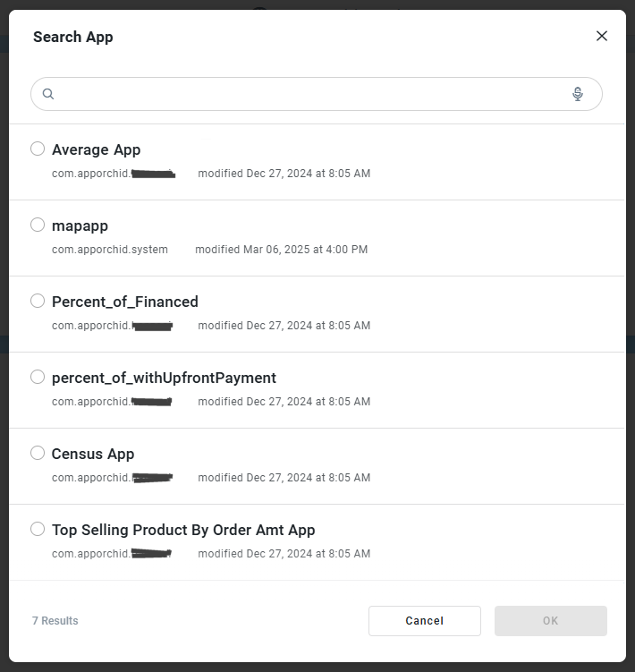Image resolution: width=635 pixels, height=672 pixels.
Task: Select the Percent_of_Financed radio button
Action: coord(38,301)
